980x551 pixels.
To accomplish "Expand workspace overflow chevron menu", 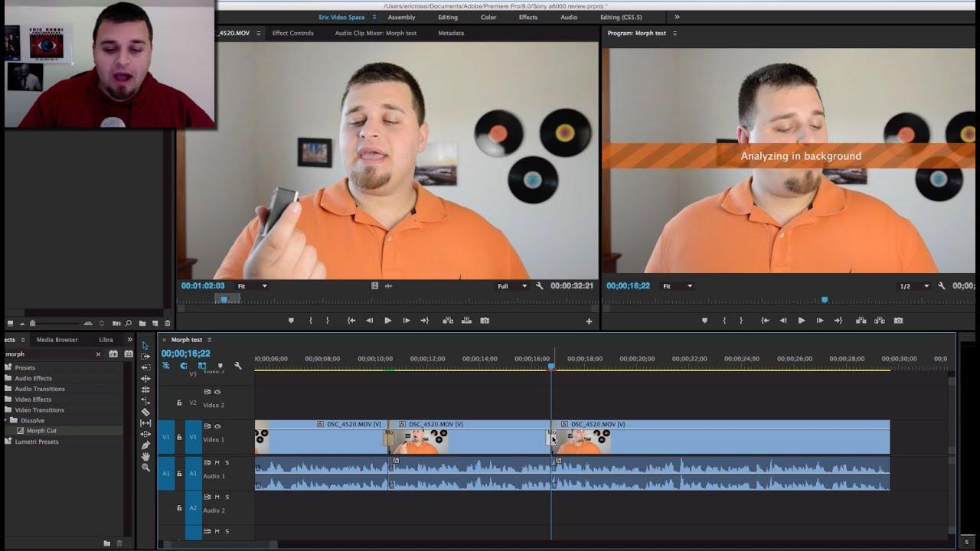I will (677, 17).
